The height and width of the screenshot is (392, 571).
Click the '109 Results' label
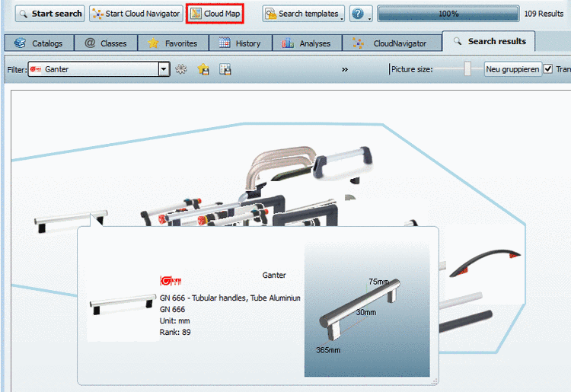pos(544,14)
